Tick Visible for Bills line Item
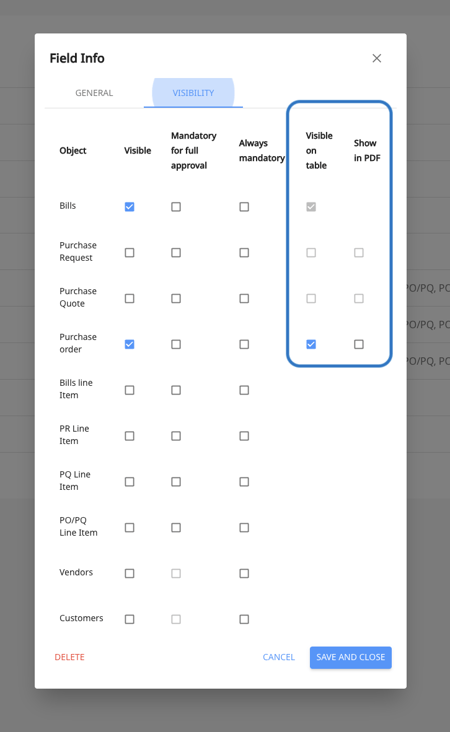This screenshot has height=732, width=450. (x=129, y=390)
